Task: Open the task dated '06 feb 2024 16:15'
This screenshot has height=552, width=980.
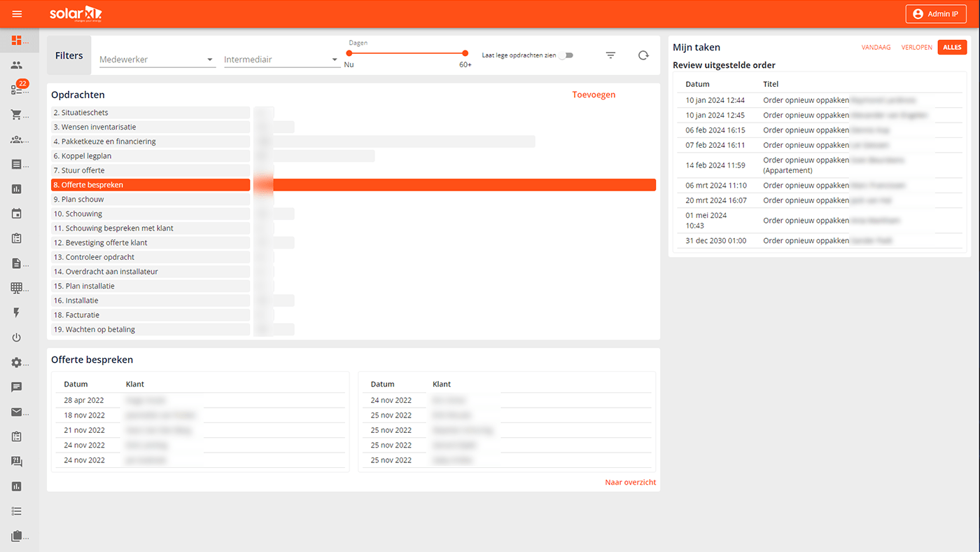Action: point(820,130)
